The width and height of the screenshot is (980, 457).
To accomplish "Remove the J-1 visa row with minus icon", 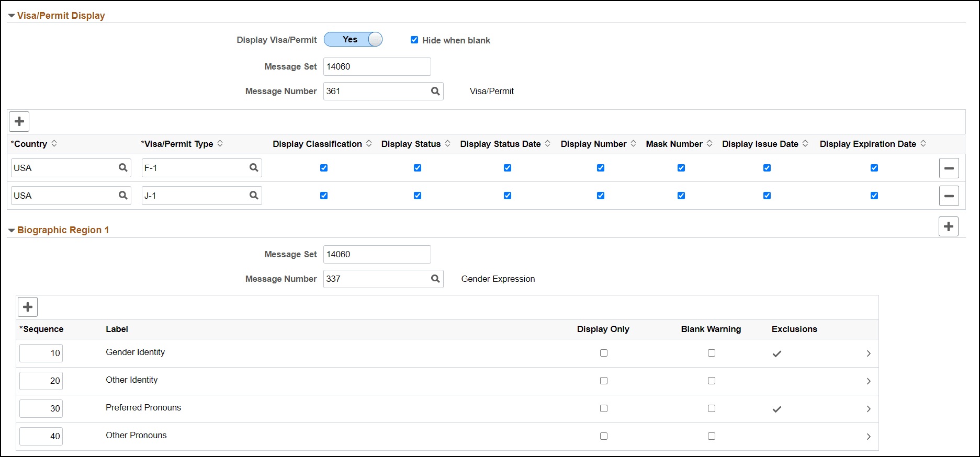I will [949, 196].
